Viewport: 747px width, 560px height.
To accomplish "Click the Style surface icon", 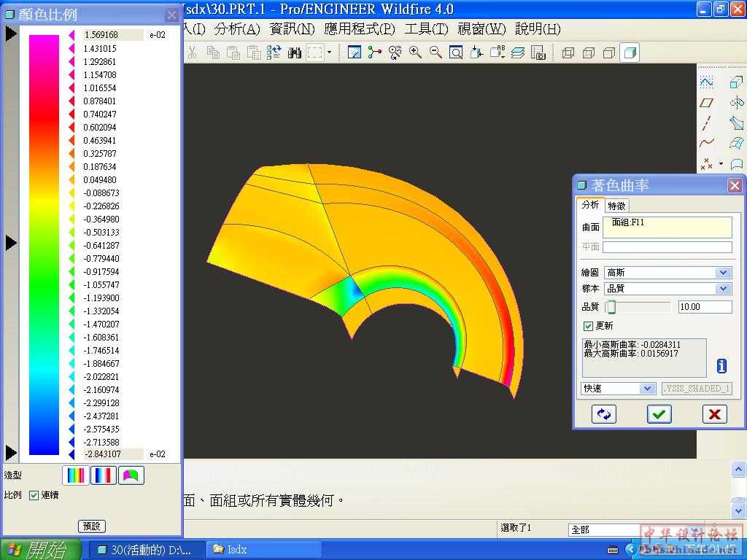I will coord(737,164).
